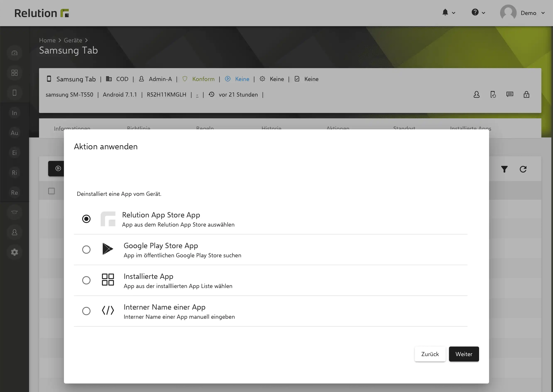
Task: Click the Android 7.1.1 version text
Action: pos(120,95)
